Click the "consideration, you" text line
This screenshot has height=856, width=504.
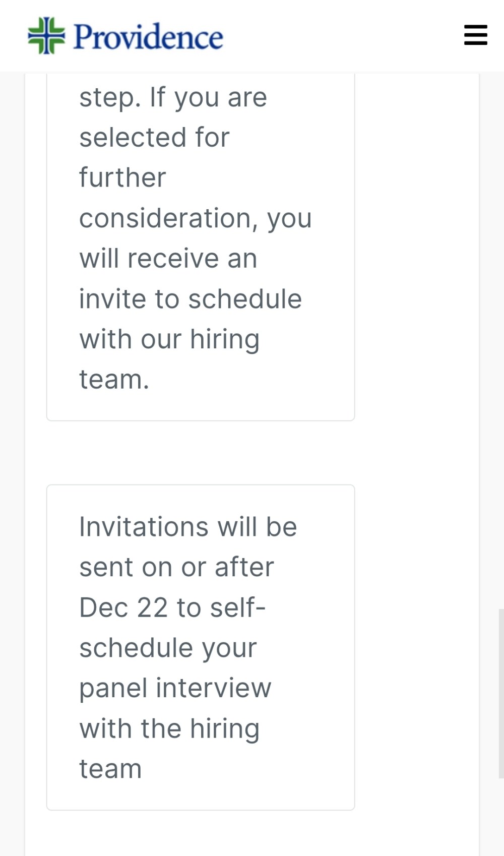point(196,218)
